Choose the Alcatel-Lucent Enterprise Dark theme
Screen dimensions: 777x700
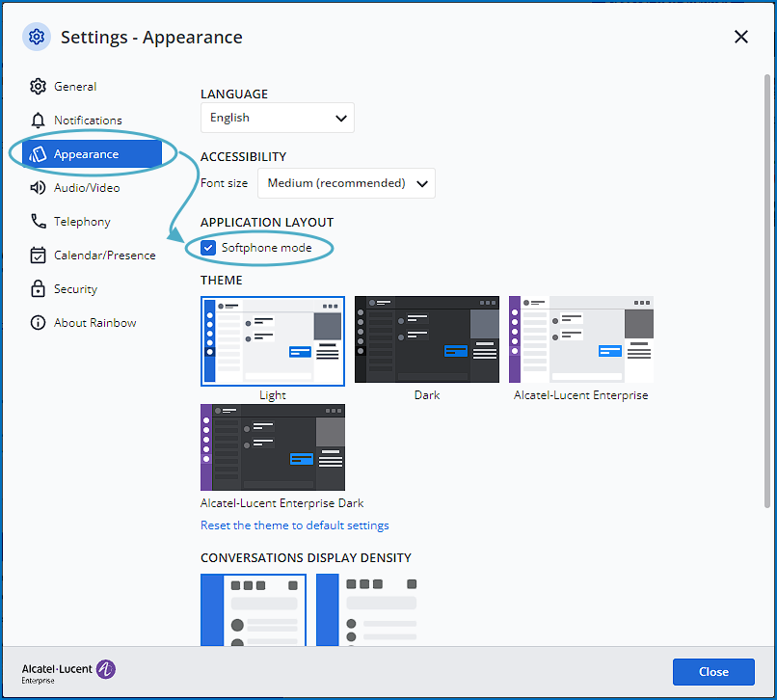[x=273, y=447]
